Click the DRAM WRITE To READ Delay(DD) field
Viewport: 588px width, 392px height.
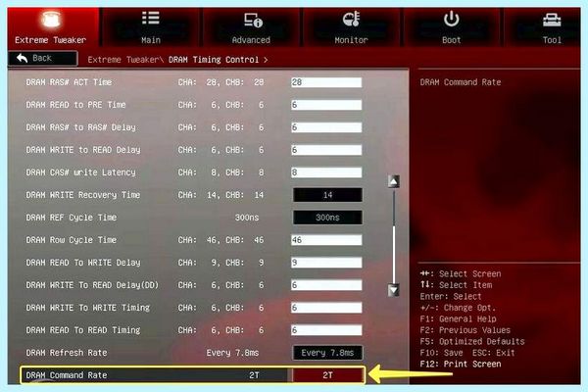coord(326,285)
